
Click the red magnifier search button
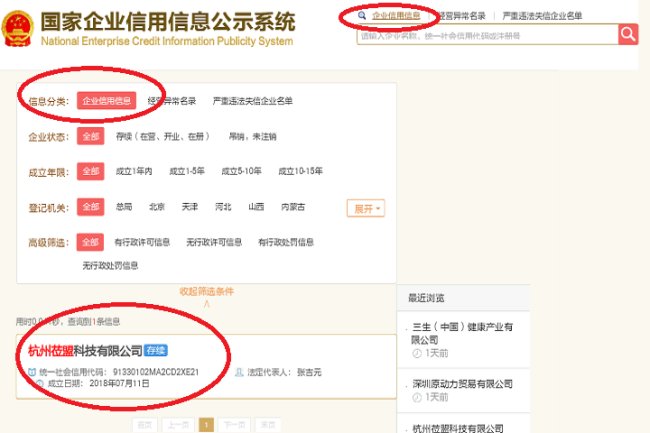coord(628,34)
